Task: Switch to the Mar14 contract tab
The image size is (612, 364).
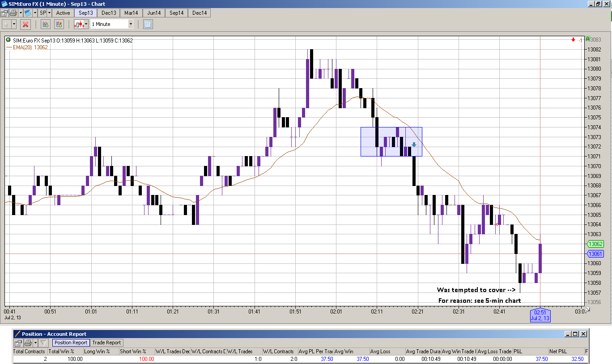Action: [132, 13]
